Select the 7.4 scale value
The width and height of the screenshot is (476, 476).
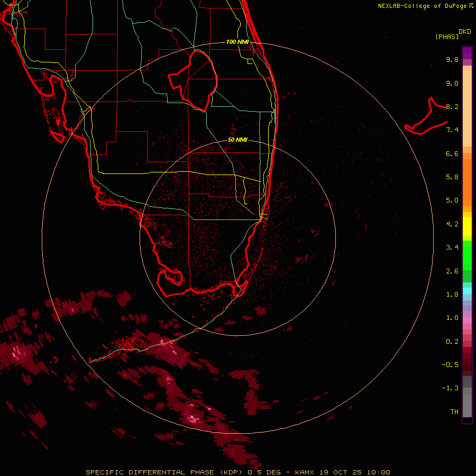452,130
